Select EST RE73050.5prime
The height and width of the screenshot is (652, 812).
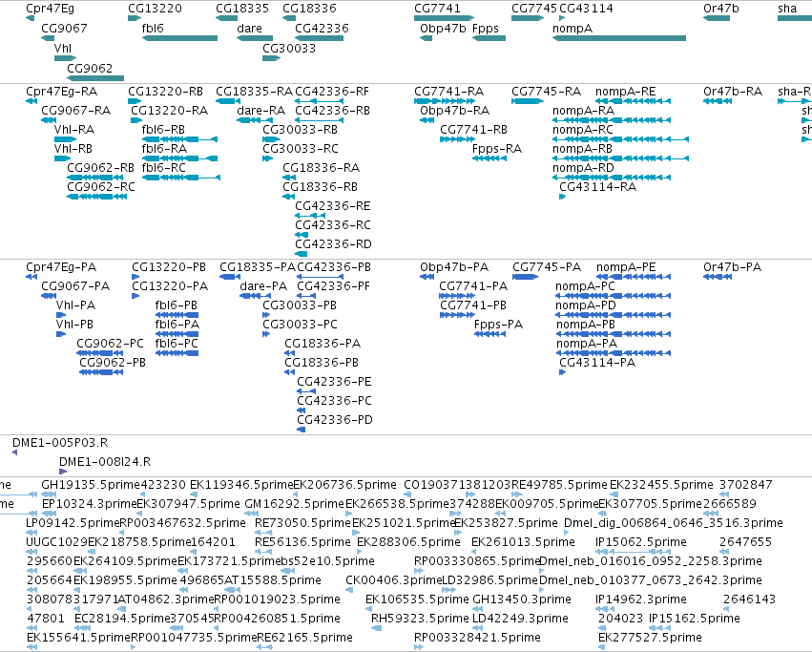pos(302,523)
